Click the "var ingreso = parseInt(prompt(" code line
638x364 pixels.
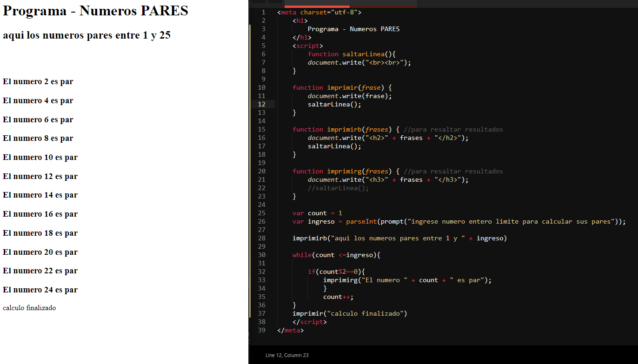(x=459, y=221)
